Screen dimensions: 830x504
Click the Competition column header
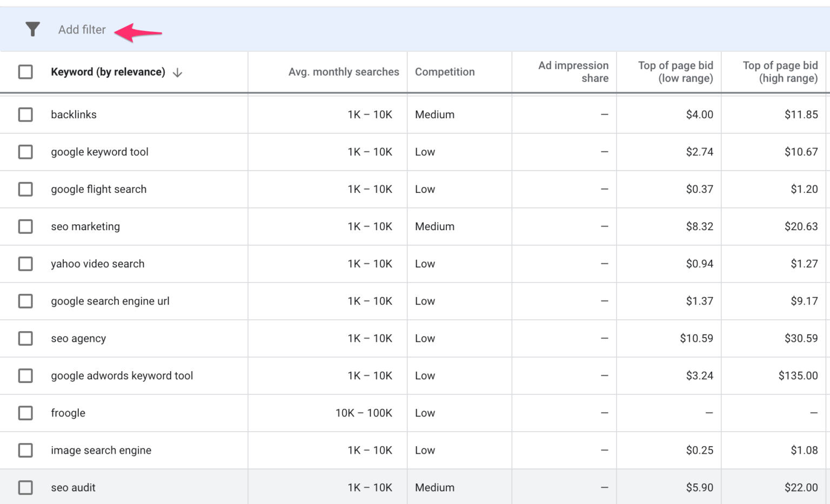click(445, 71)
